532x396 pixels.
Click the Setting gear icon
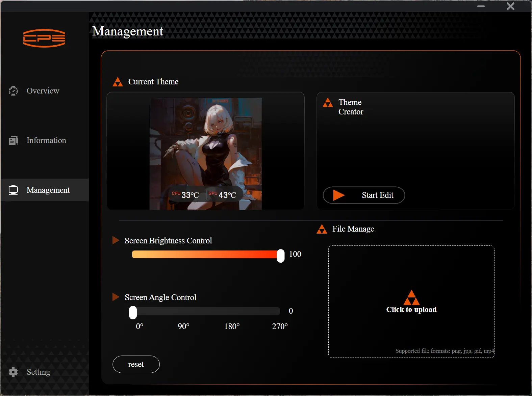pos(13,372)
